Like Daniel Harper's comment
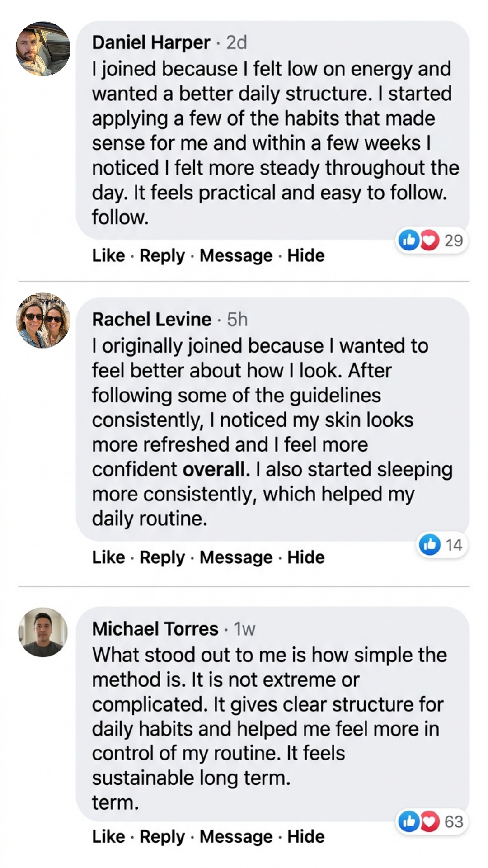 (108, 255)
